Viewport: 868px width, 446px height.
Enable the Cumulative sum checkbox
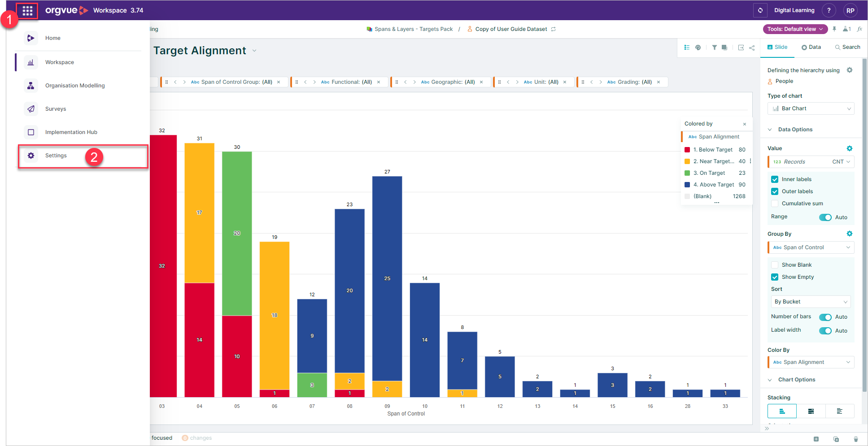coord(775,204)
